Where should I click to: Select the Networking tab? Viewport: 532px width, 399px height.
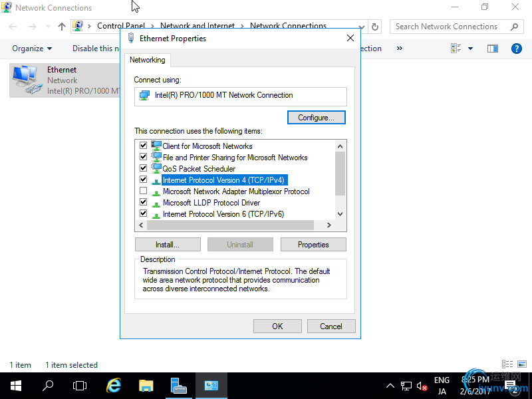pyautogui.click(x=147, y=60)
